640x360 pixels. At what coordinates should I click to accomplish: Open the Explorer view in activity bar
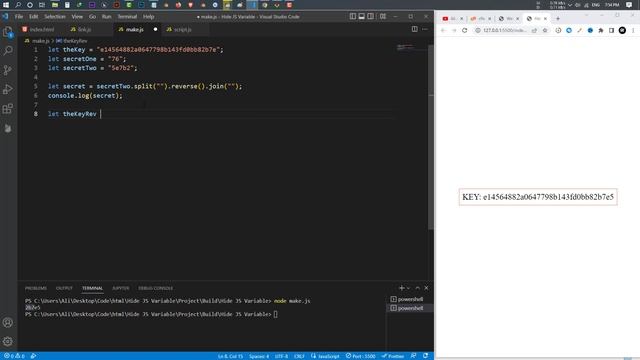(8, 32)
